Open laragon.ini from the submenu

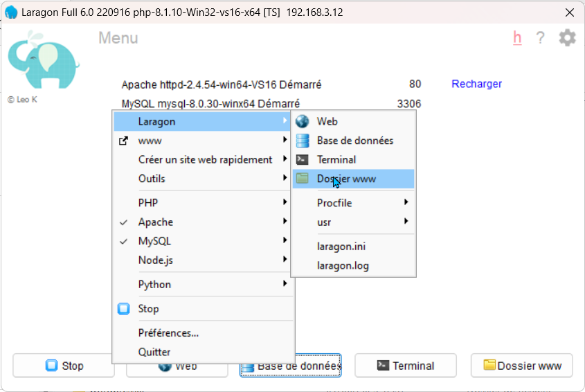pyautogui.click(x=341, y=247)
